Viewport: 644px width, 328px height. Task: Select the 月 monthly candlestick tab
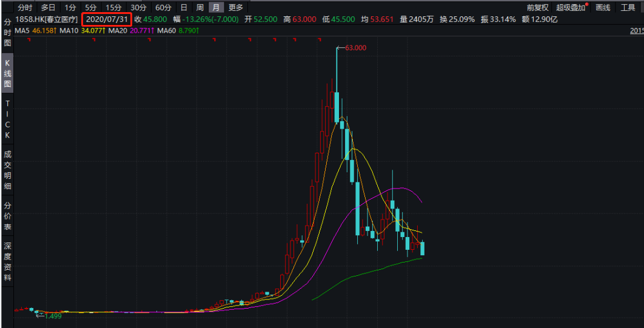pos(216,7)
